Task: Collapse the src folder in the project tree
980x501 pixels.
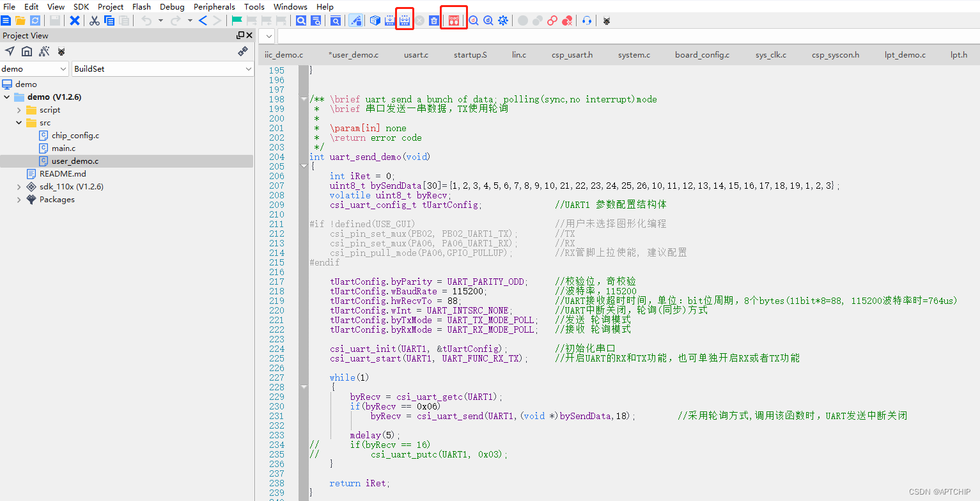Action: pos(19,122)
